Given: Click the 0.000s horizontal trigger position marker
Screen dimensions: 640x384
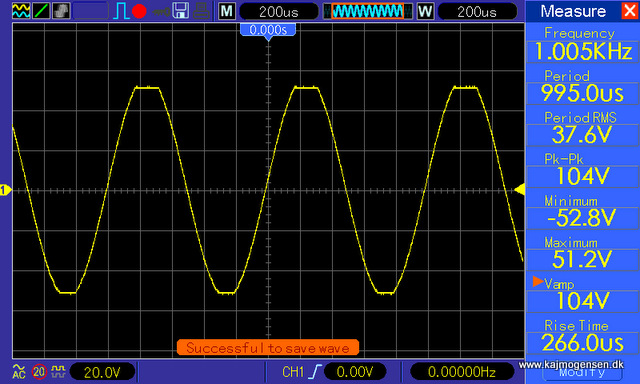Looking at the screenshot, I should point(268,31).
